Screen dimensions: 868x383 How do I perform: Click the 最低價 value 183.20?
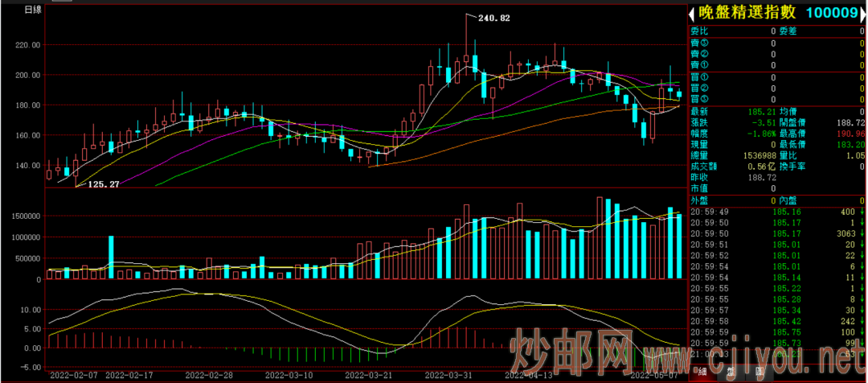coord(848,144)
